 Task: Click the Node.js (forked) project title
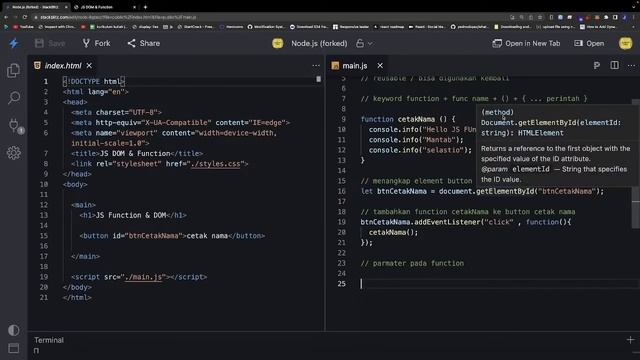point(319,43)
